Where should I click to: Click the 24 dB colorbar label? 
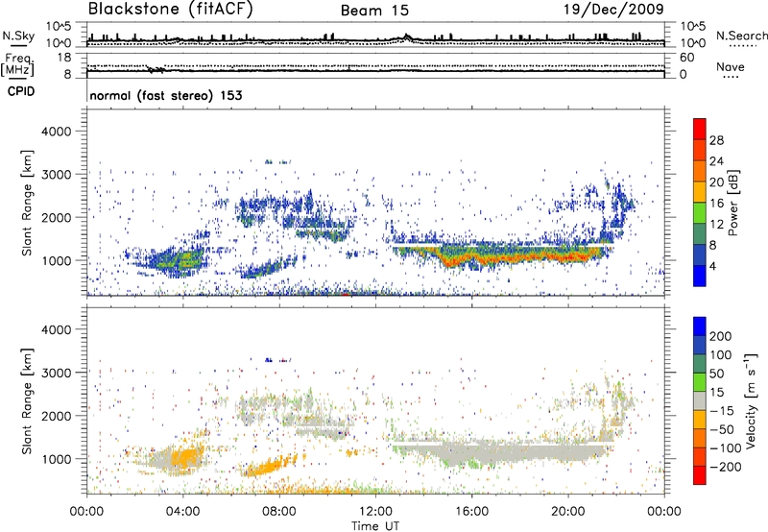(716, 161)
